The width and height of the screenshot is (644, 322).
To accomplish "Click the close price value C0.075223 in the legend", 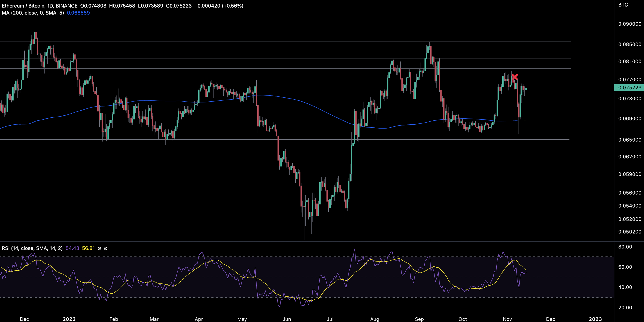I will [179, 6].
